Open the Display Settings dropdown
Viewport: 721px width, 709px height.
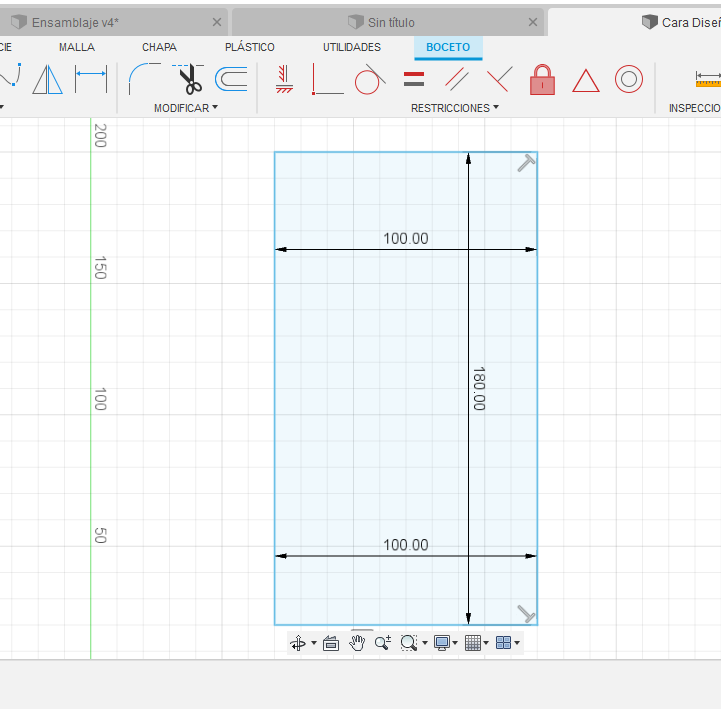click(446, 643)
